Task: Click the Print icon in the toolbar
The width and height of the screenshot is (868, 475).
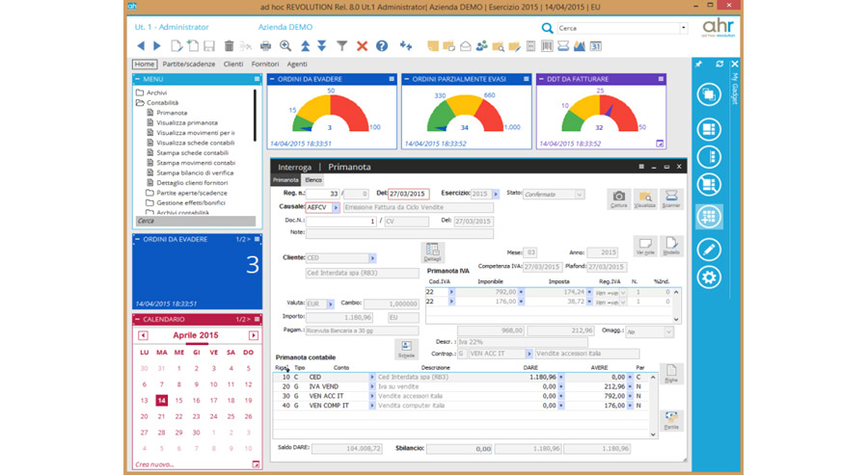Action: (266, 46)
